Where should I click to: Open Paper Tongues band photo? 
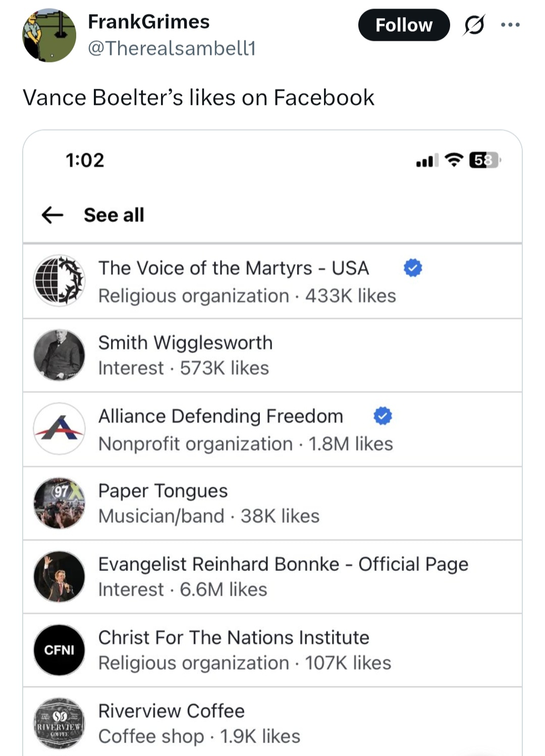click(59, 503)
